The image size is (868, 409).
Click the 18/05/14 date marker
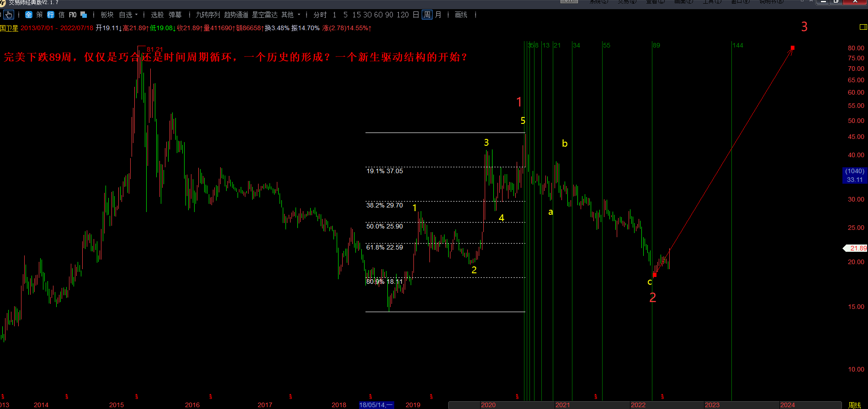click(x=376, y=405)
